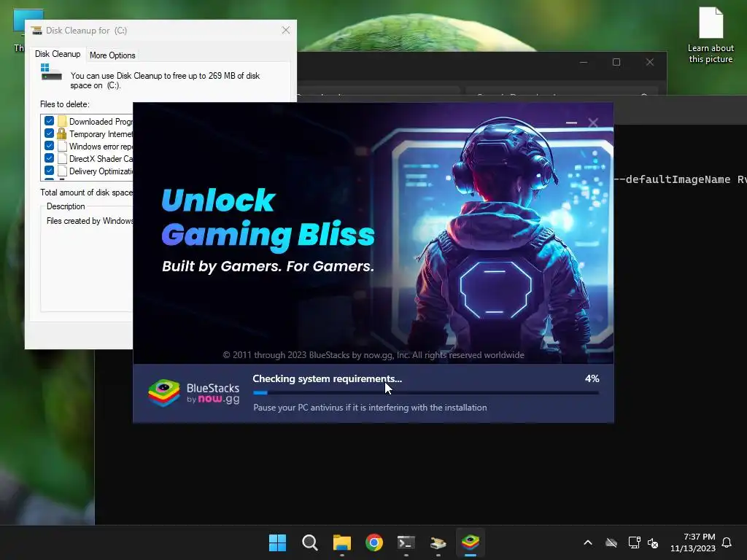The image size is (747, 560).
Task: Open the Windows Start menu
Action: [277, 542]
